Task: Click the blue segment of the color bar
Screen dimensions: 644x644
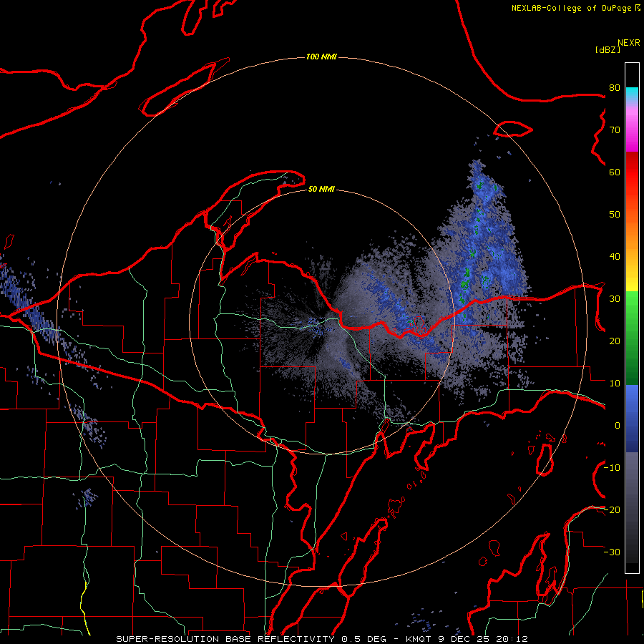Action: point(632,418)
